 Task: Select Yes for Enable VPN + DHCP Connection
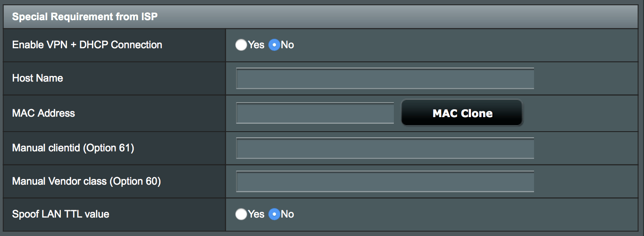241,45
